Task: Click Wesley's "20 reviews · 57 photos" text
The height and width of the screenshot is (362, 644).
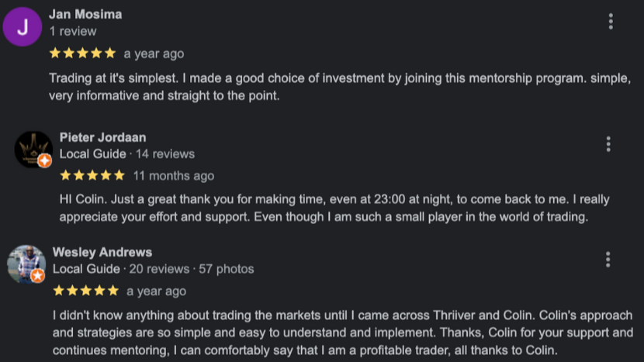Action: coord(190,270)
